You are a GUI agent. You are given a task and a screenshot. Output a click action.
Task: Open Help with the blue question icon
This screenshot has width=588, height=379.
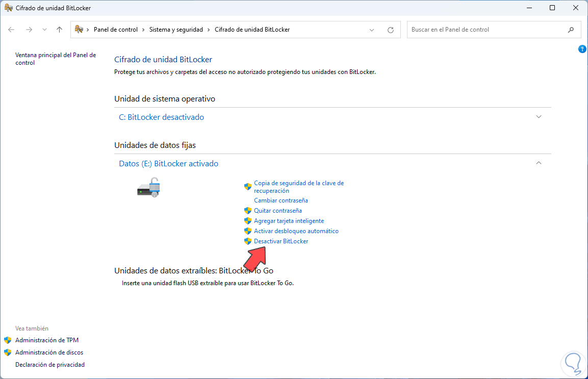coord(582,49)
